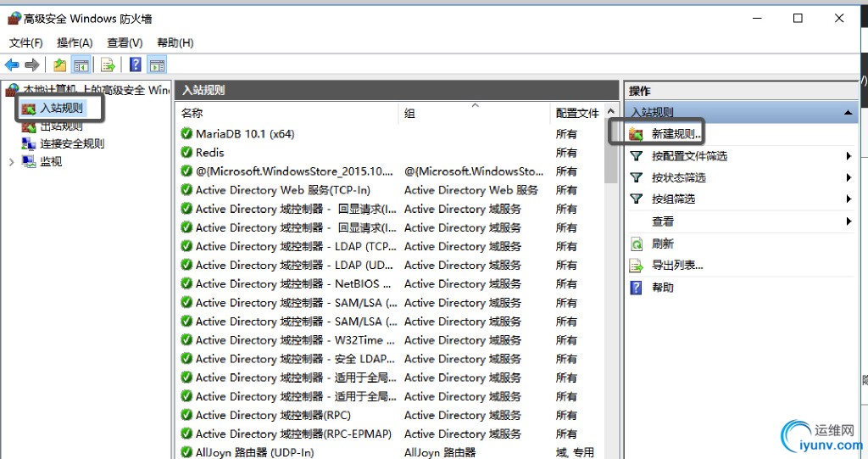Open the 查看(V) menu
Viewport: 868px width, 459px height.
click(x=125, y=42)
